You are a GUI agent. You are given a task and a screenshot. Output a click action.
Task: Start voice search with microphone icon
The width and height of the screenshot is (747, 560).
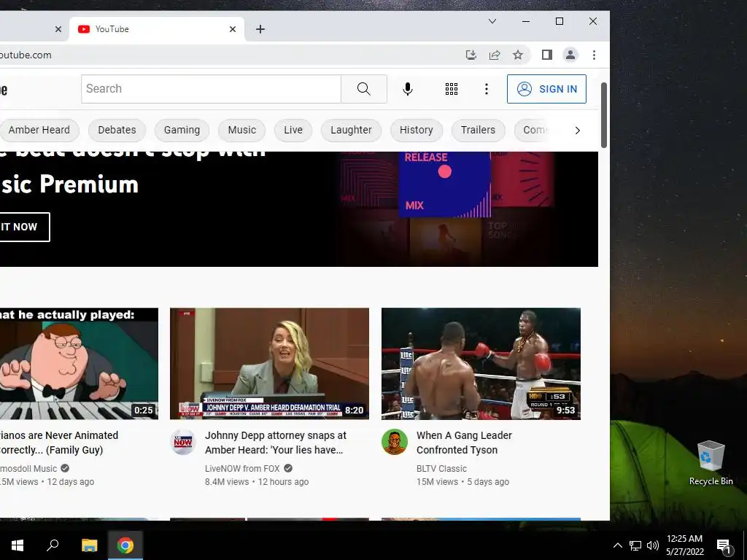[407, 89]
